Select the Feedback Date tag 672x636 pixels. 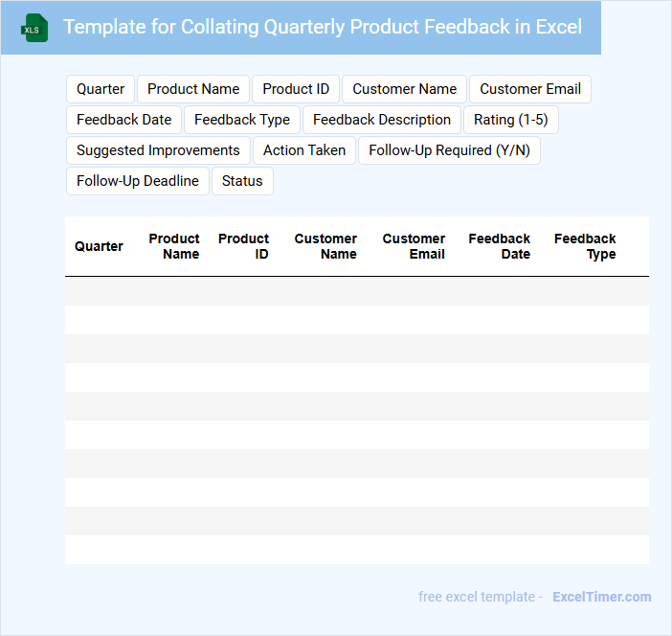pos(124,120)
